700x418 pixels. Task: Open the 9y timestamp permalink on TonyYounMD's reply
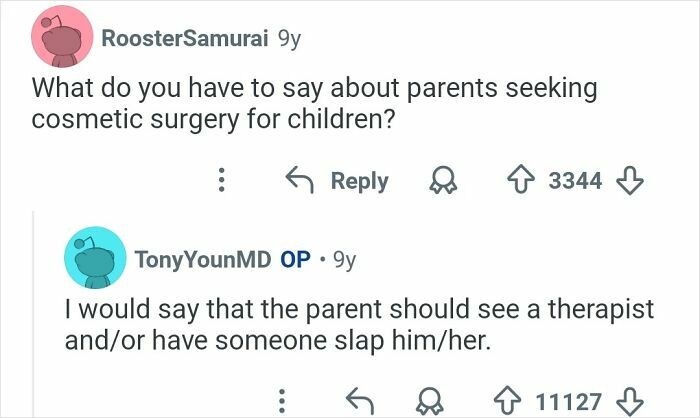(341, 260)
